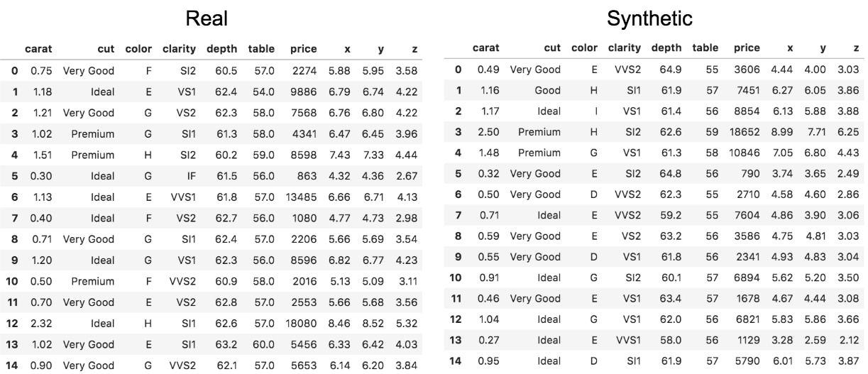Select the clarity header in the Real table
Viewport: 868px width, 374px height.
(x=178, y=50)
